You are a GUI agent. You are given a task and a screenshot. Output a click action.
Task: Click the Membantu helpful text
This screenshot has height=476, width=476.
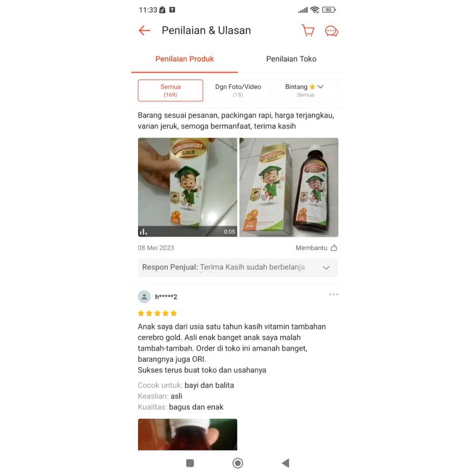pyautogui.click(x=311, y=248)
